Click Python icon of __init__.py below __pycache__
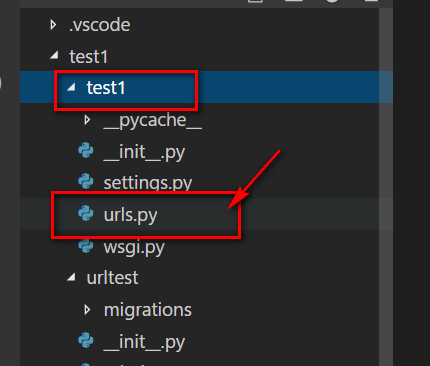The height and width of the screenshot is (366, 430). [86, 150]
